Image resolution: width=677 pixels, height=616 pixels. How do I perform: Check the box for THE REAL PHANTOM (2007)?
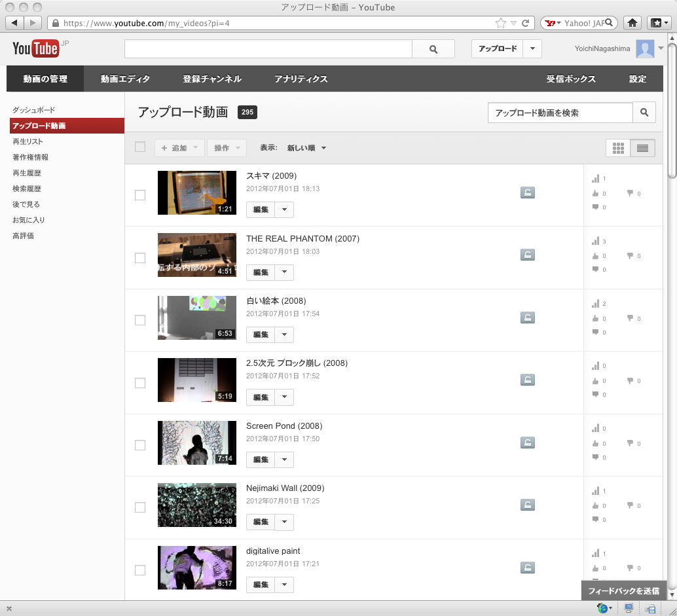click(x=140, y=258)
